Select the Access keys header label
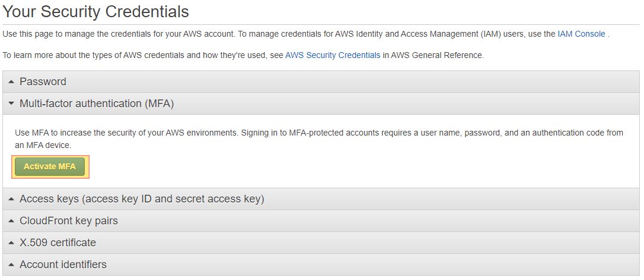Image resolution: width=644 pixels, height=280 pixels. tap(142, 199)
